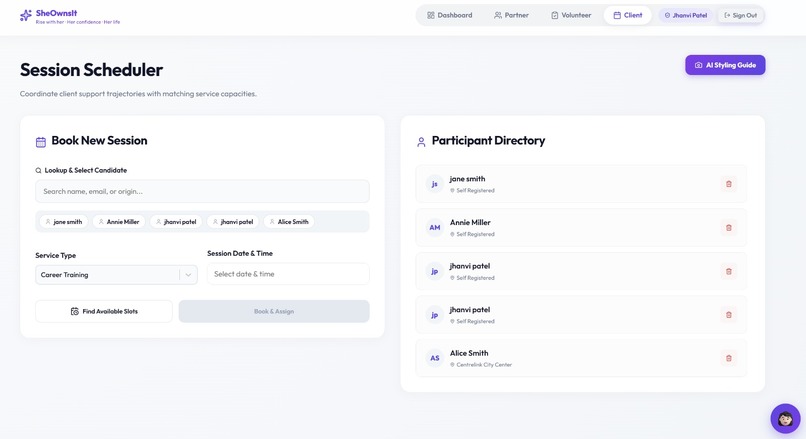Viewport: 806px width, 439px height.
Task: Click the Partner people icon
Action: click(498, 15)
